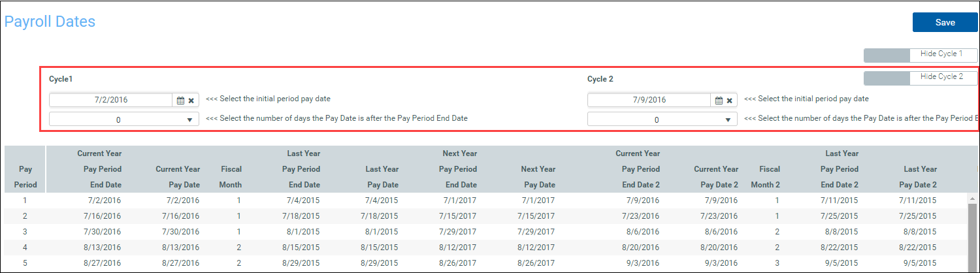Select the Pay Period column header
980x273 pixels.
click(x=25, y=177)
